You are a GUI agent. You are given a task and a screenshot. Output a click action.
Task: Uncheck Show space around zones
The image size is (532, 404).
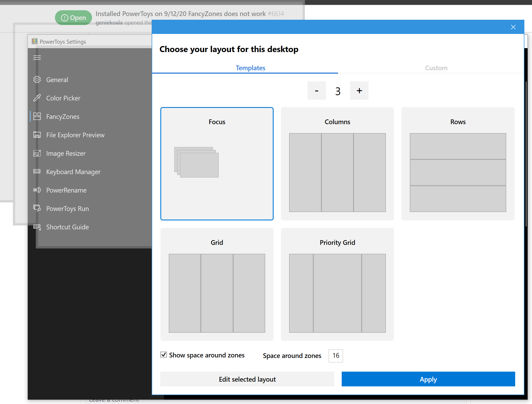[x=163, y=355]
